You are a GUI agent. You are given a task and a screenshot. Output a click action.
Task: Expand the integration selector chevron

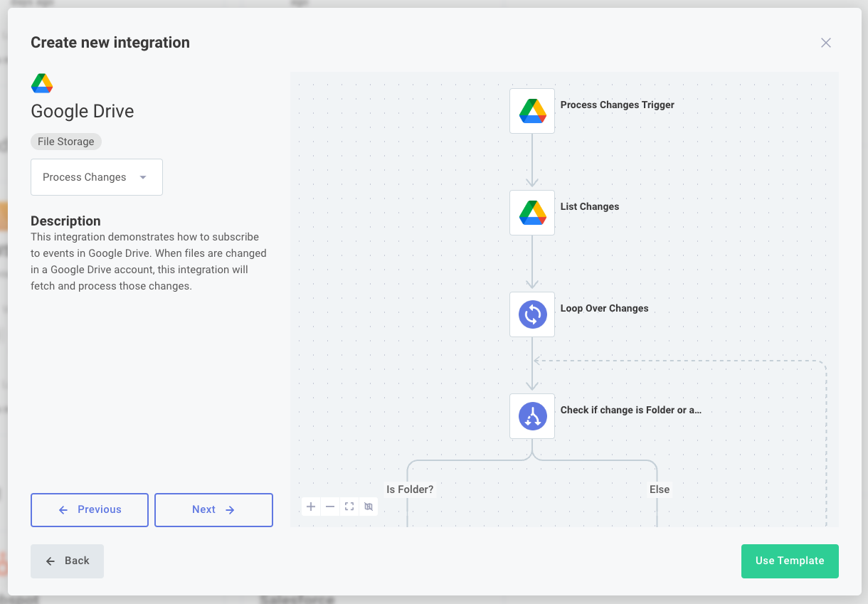click(142, 177)
